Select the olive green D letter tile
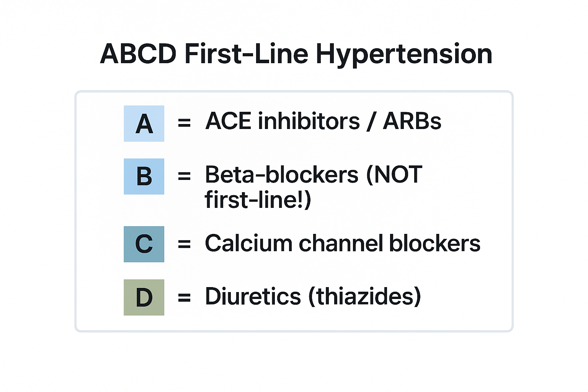This screenshot has width=588, height=392. (144, 297)
